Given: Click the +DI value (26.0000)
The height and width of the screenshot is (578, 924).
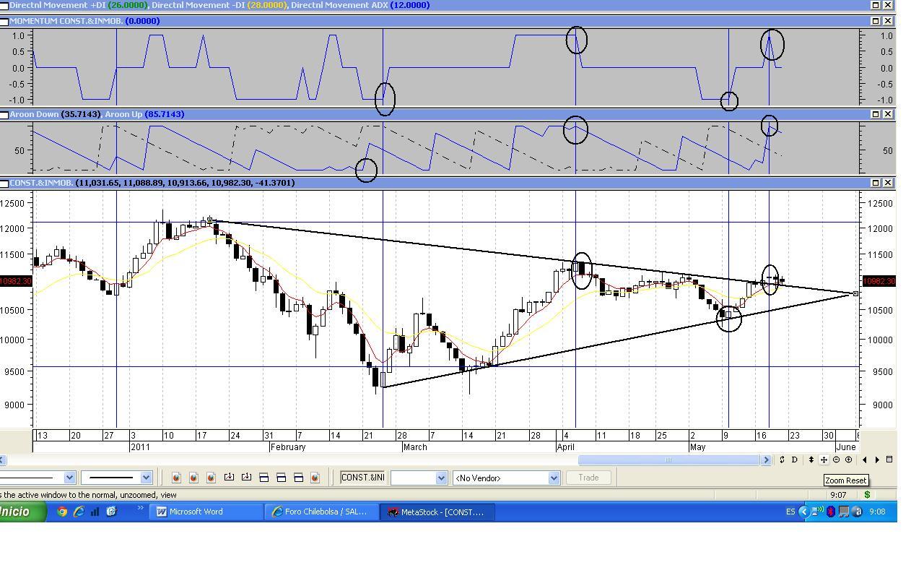Looking at the screenshot, I should (x=127, y=5).
